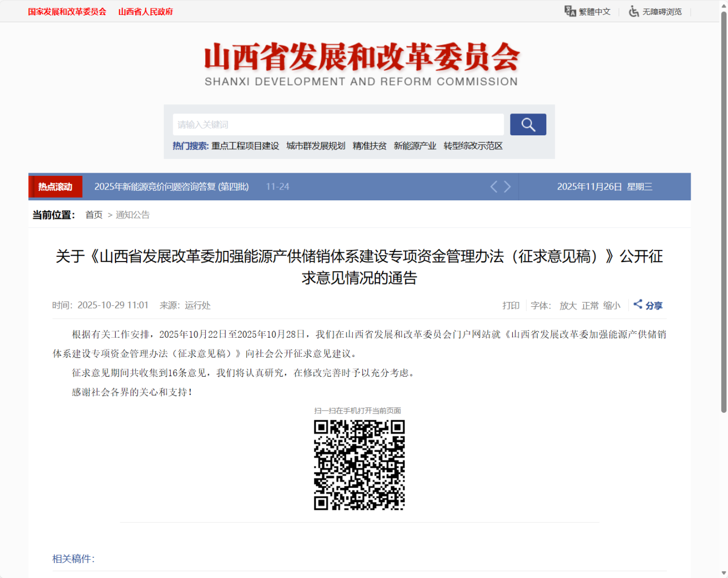Visit the 山西省人民政府 link
This screenshot has height=578, width=728.
pos(145,11)
